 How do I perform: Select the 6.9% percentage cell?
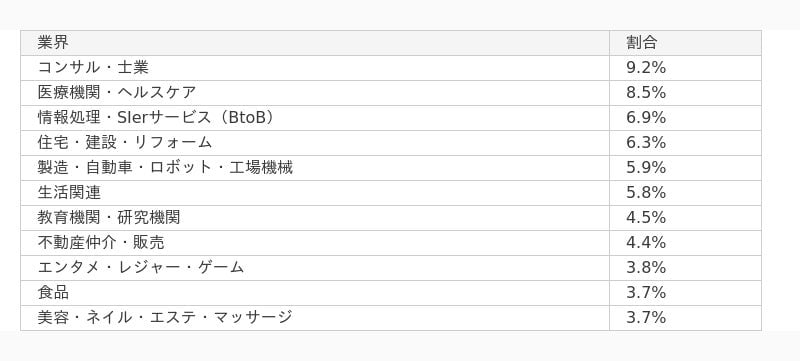pyautogui.click(x=685, y=118)
